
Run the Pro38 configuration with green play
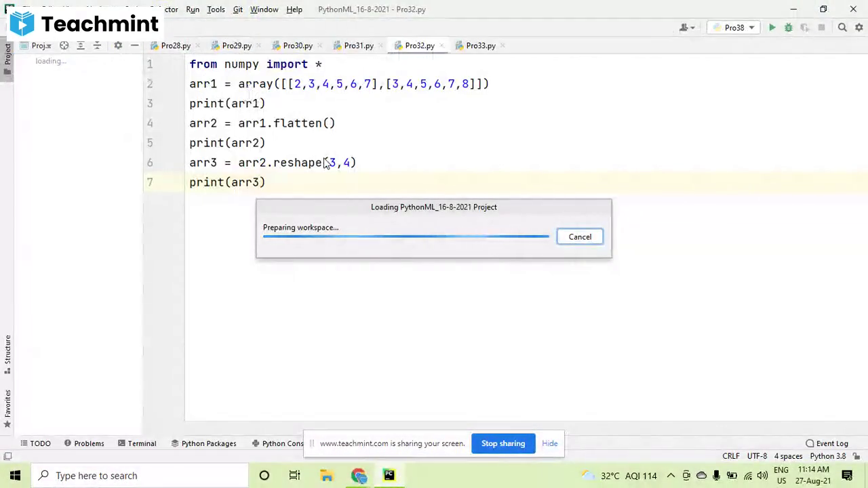[x=772, y=28]
